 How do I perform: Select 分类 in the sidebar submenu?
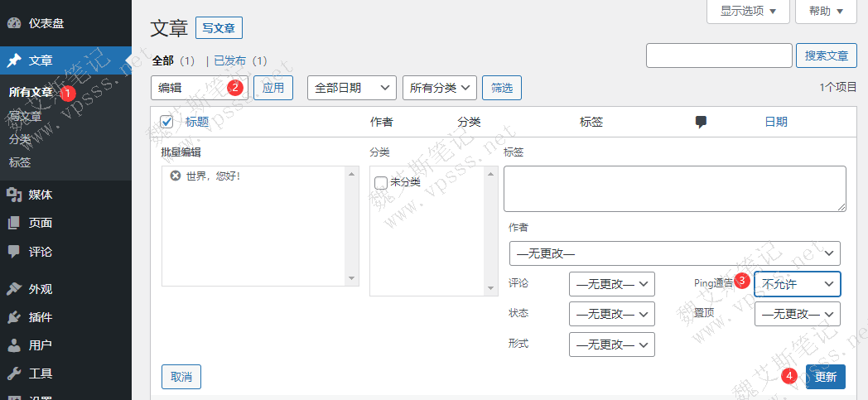[x=20, y=139]
